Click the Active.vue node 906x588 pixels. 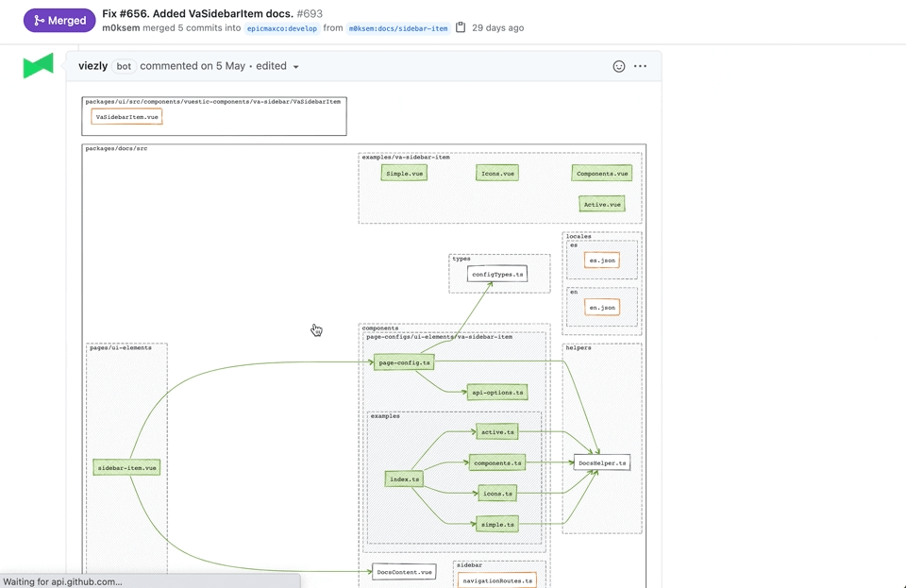pos(602,205)
